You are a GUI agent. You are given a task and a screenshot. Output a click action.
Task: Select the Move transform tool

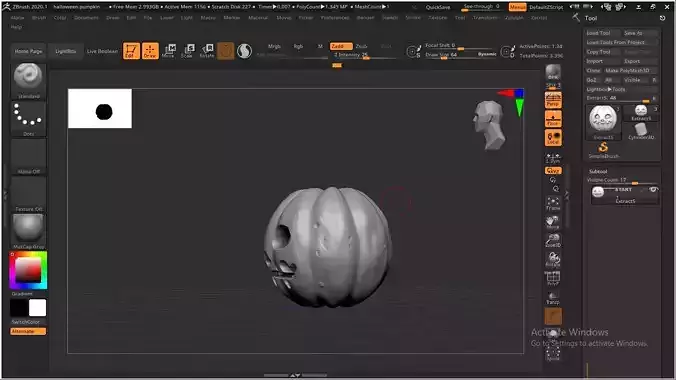pos(169,51)
